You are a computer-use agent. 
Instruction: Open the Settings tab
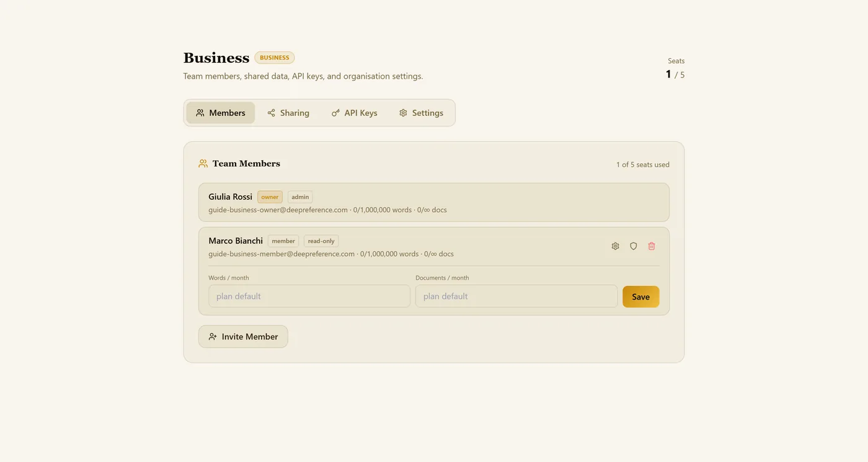421,113
